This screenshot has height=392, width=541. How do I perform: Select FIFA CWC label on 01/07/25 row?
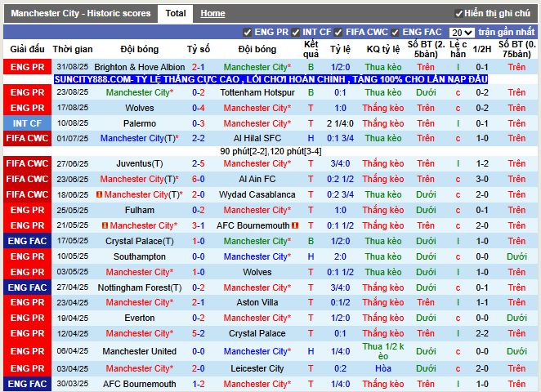[27, 138]
